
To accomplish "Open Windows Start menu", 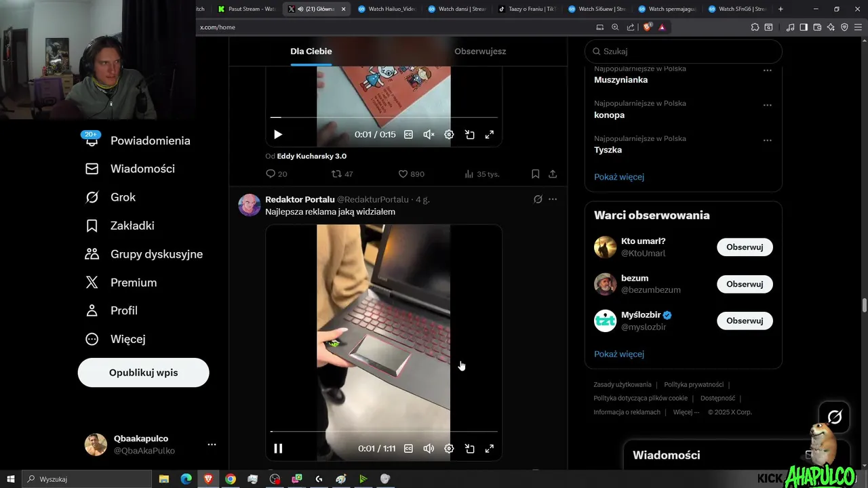I will pos(11,479).
